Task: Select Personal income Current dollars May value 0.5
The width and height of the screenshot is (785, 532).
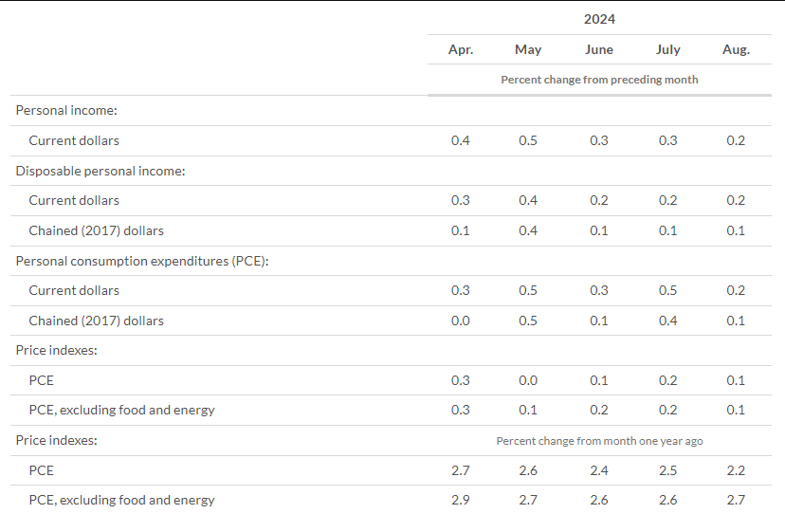Action: (x=528, y=140)
